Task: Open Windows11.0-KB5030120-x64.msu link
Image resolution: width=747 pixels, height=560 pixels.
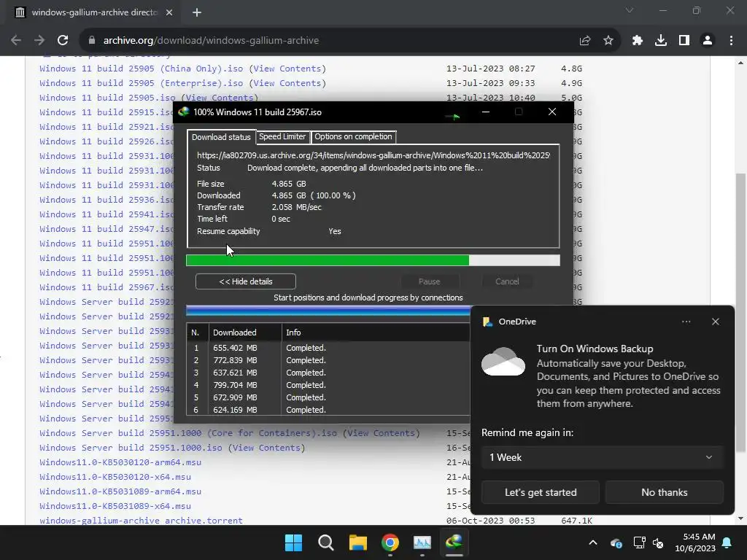Action: pyautogui.click(x=115, y=477)
